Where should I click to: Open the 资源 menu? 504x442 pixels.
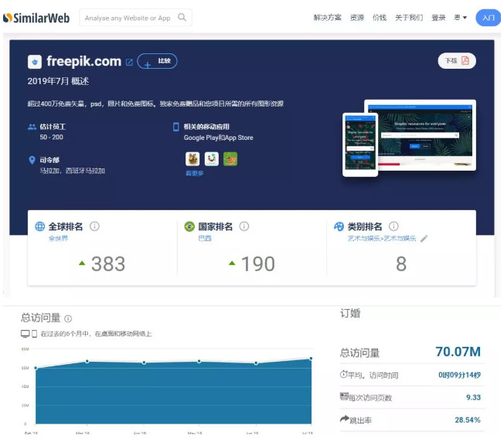356,18
